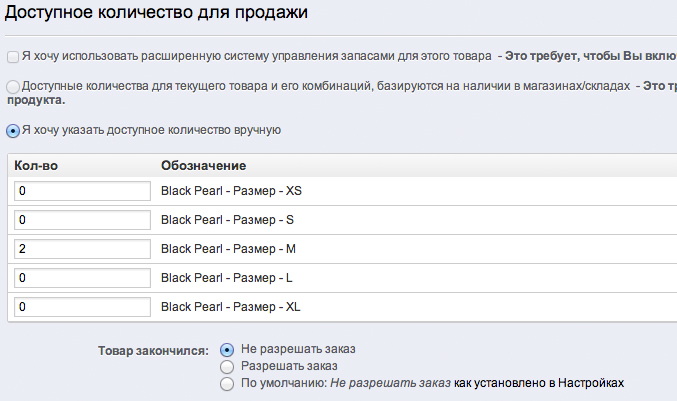
Task: Select 'Я хочу указать доступное количество вручную' radio
Action: point(13,130)
